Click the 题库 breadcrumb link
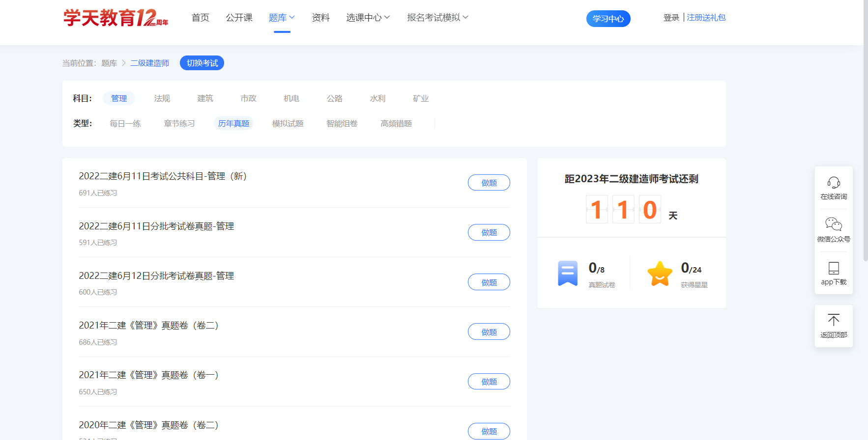This screenshot has height=440, width=868. tap(109, 63)
